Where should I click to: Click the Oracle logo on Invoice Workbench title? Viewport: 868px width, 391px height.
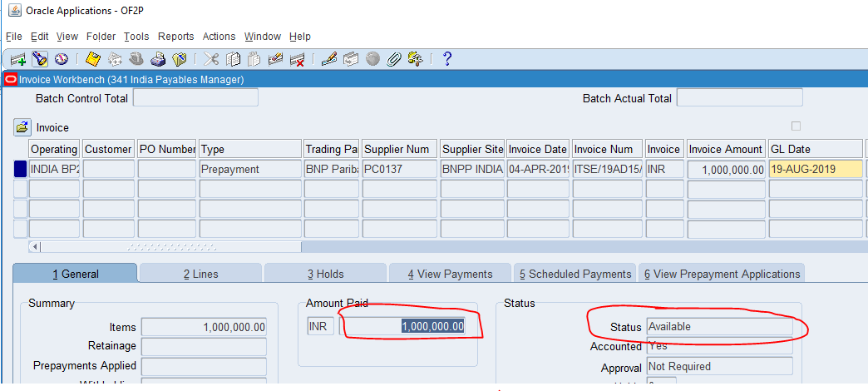click(11, 80)
